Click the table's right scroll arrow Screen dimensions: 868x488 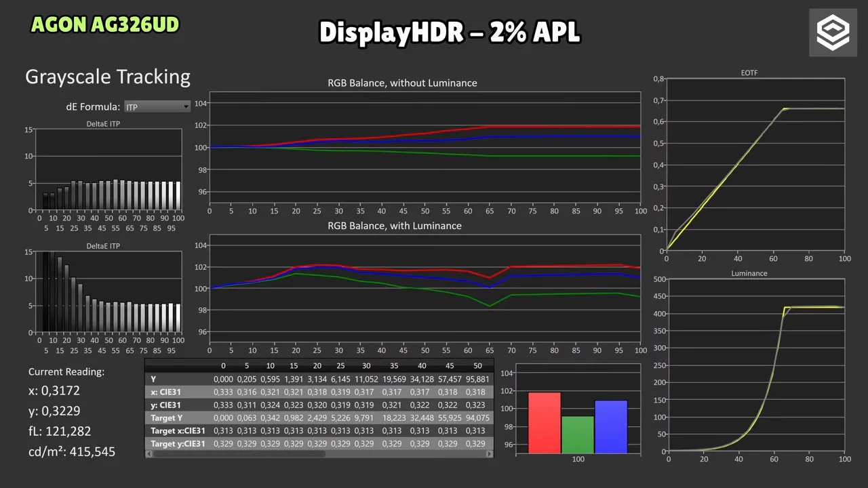(x=490, y=454)
